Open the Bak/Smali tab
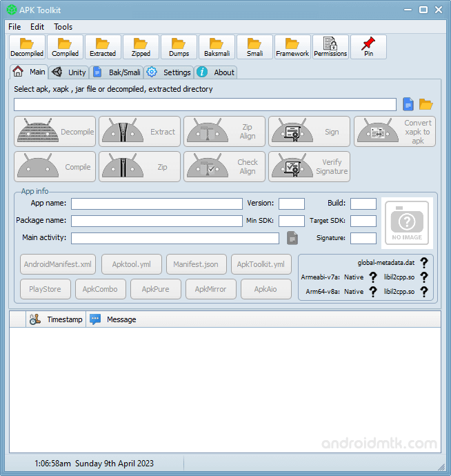Viewport: 451px width, 476px height. (117, 72)
